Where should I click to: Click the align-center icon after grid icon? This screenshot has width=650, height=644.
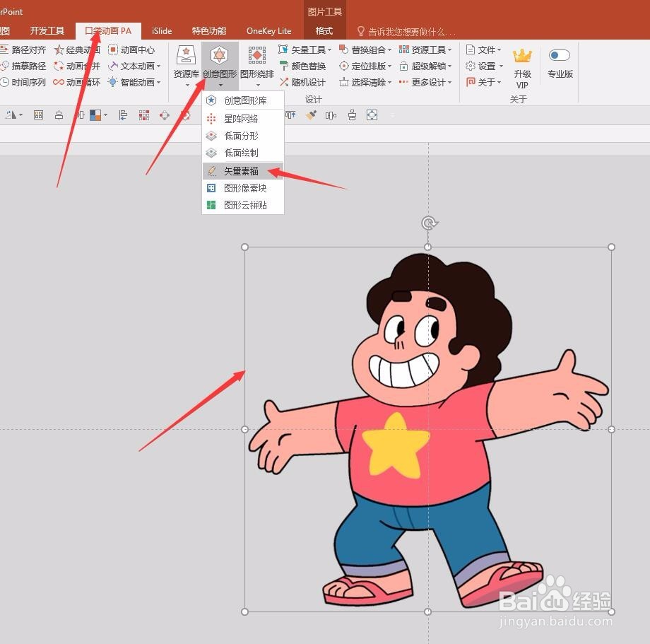(x=59, y=115)
